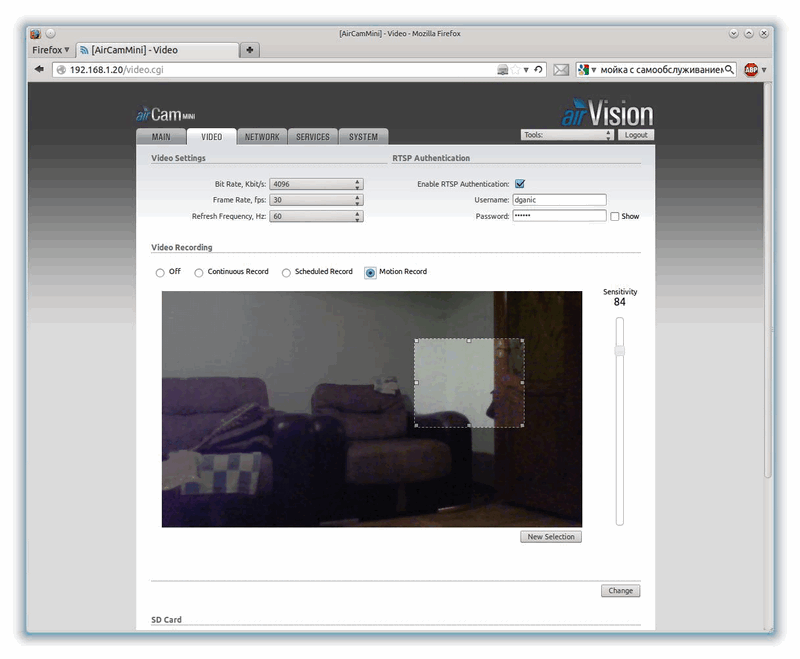Screen dimensions: 800x659
Task: Switch to the VIDEO tab
Action: [211, 137]
